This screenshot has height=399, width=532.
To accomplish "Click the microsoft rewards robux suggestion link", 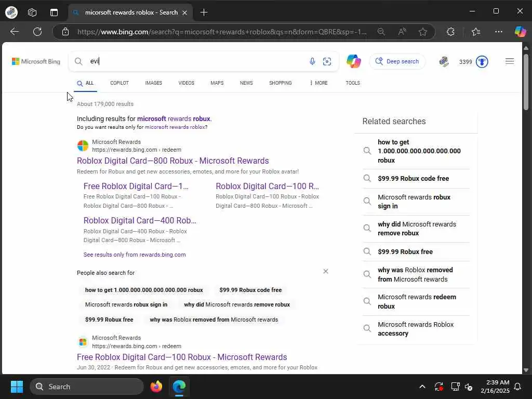I will coord(174,119).
